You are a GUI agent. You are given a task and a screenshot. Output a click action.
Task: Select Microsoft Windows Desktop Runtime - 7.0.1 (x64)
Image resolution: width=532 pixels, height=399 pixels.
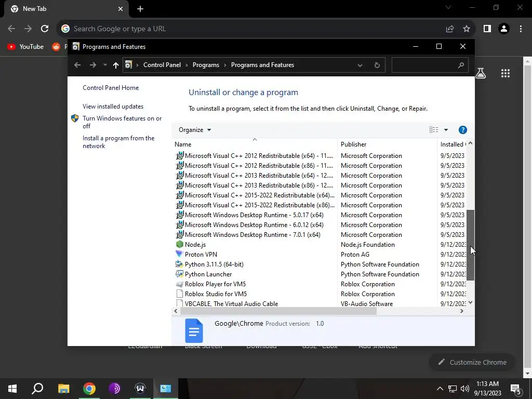point(252,234)
